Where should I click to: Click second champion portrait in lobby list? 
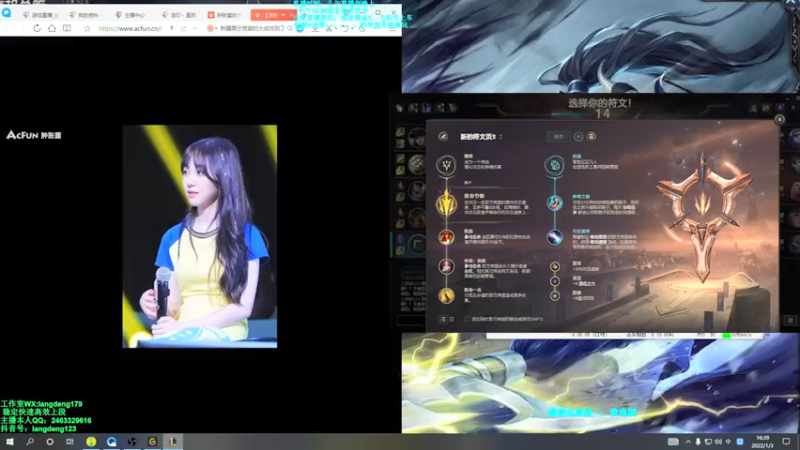417,164
